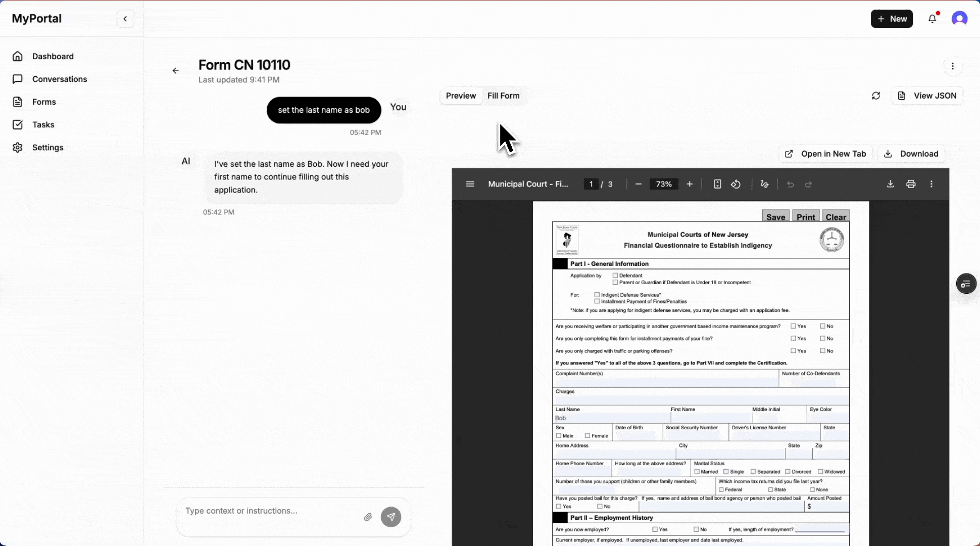Attach a file with the paperclip icon
Screen dimensions: 980x546
(x=368, y=517)
